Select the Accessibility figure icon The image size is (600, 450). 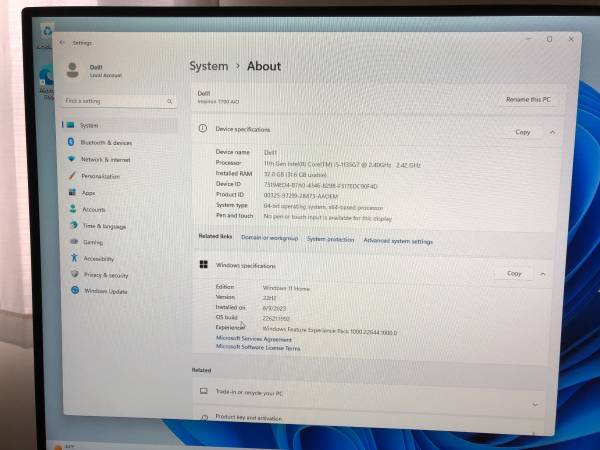click(x=74, y=259)
